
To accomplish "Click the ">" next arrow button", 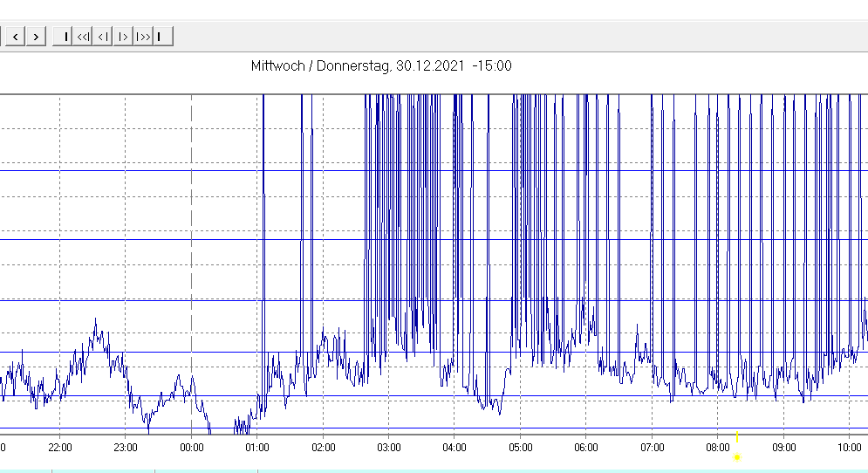I will pyautogui.click(x=36, y=36).
